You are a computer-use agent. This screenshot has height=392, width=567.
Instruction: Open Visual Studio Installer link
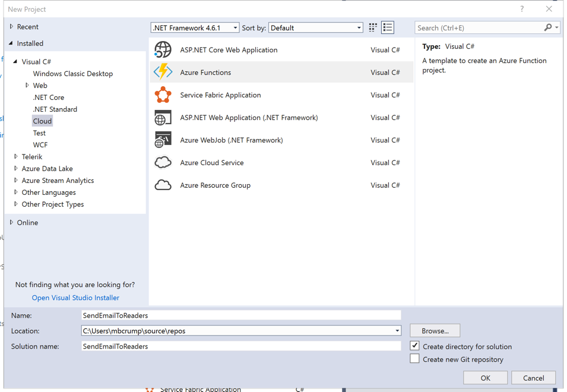tap(75, 298)
